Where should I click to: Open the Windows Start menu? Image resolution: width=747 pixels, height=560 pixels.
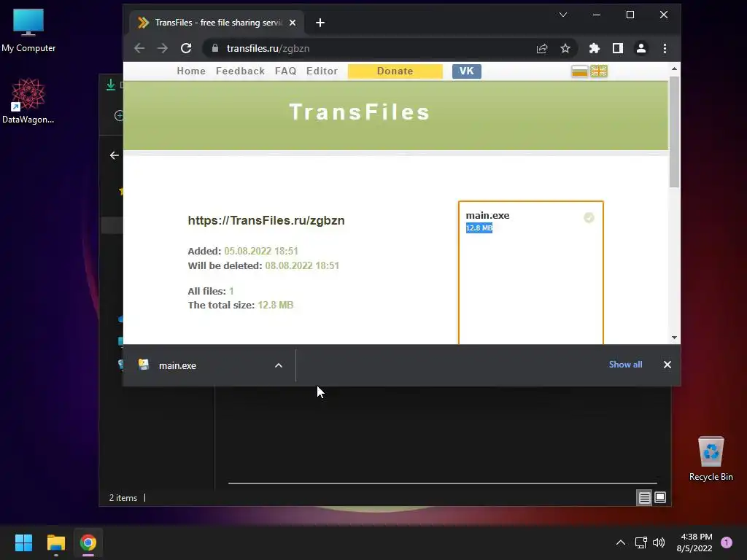click(x=23, y=542)
